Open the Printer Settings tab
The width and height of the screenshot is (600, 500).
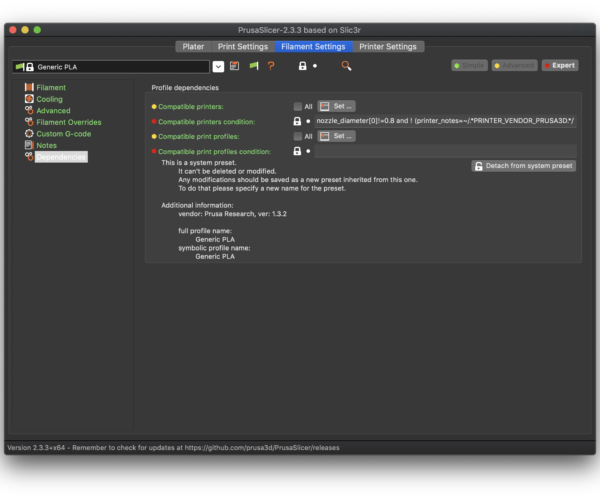[388, 46]
